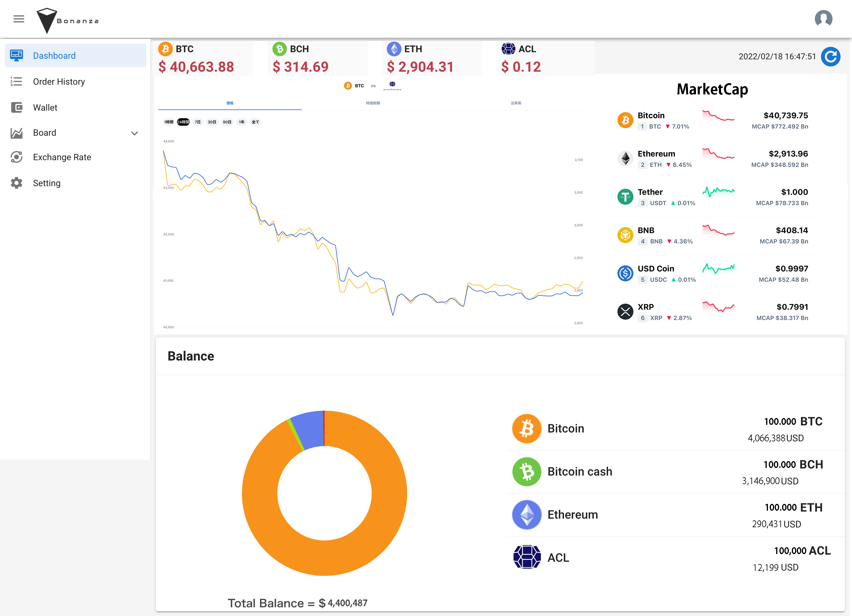This screenshot has width=852, height=616.
Task: Open the hamburger menu
Action: pyautogui.click(x=19, y=19)
